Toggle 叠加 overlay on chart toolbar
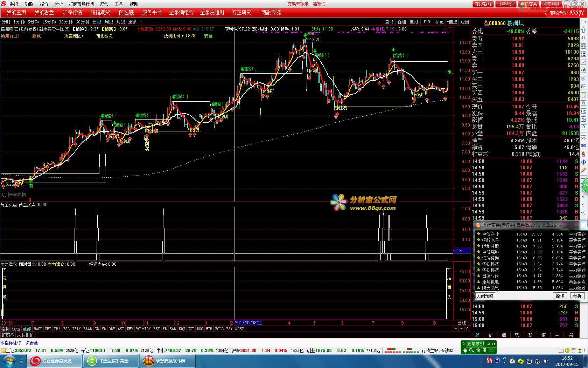This screenshot has height=368, width=588. tap(401, 22)
